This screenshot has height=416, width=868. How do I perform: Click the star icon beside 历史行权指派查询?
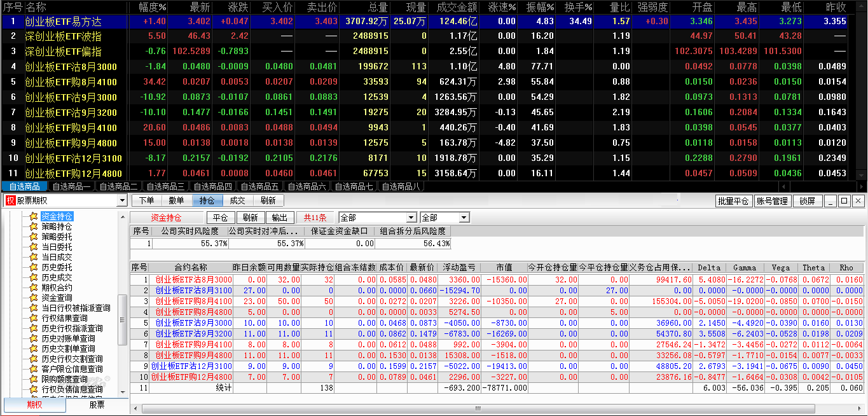tap(34, 328)
